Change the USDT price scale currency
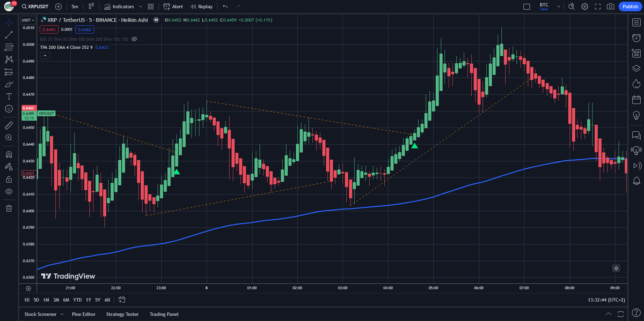 [27, 20]
